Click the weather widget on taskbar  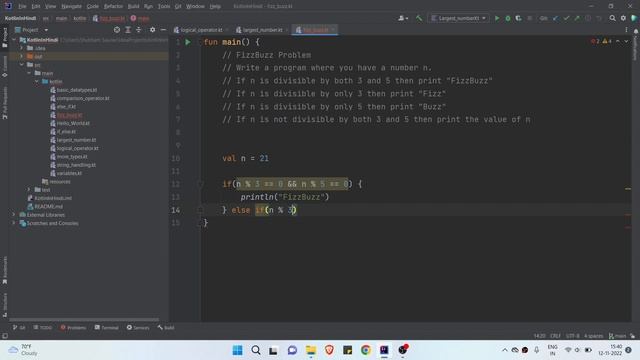click(24, 350)
